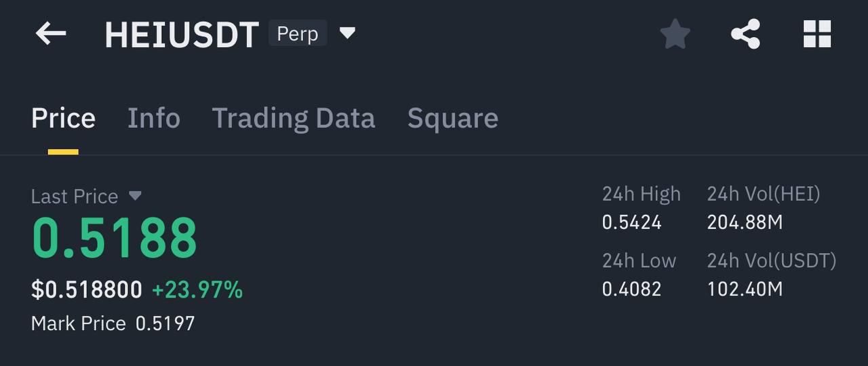Screen dimensions: 868x366
Task: Open the Last Price type dropdown arrow
Action: point(135,196)
